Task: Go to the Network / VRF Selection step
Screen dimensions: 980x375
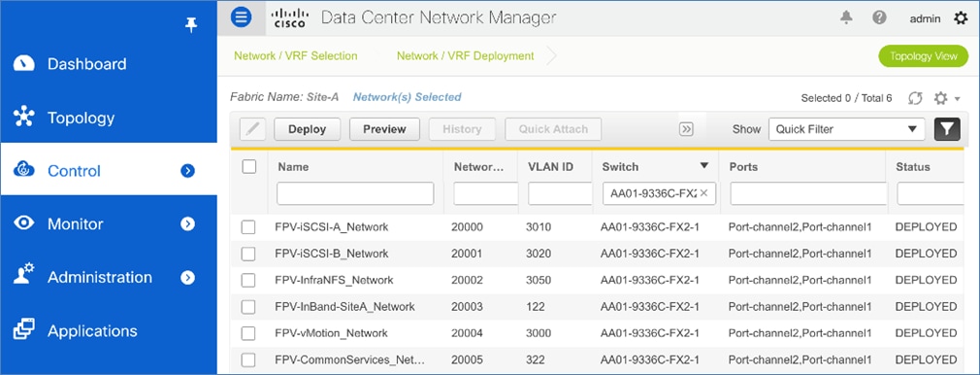Action: point(296,55)
